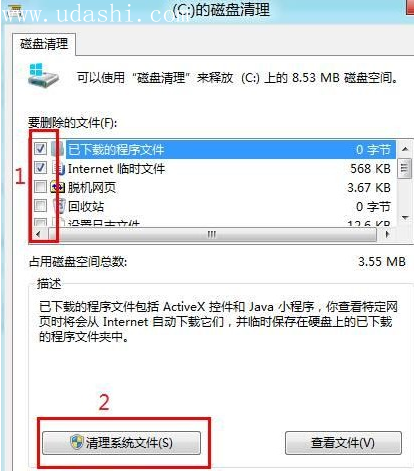Click the disk drive icon near description
This screenshot has height=471, width=414.
coord(43,75)
